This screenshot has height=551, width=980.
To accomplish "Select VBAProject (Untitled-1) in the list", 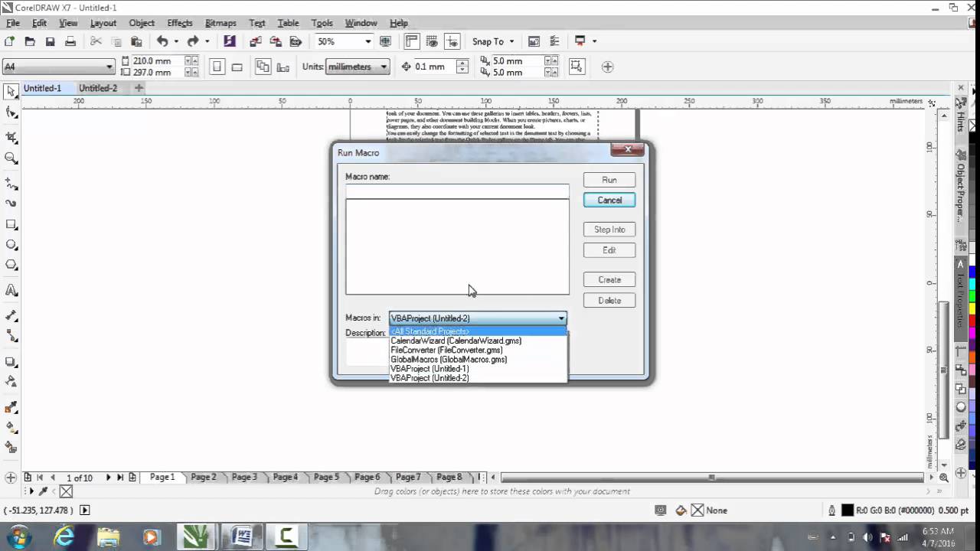I will (479, 368).
